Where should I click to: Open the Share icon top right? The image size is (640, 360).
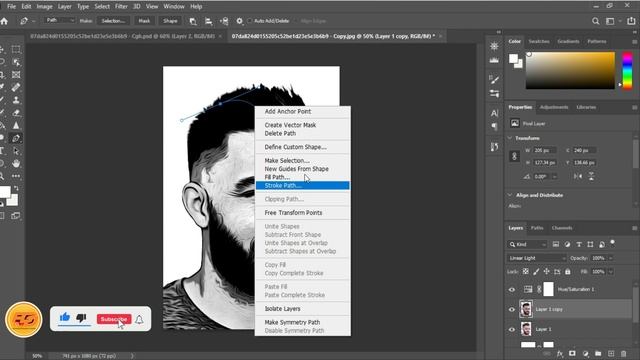point(631,21)
